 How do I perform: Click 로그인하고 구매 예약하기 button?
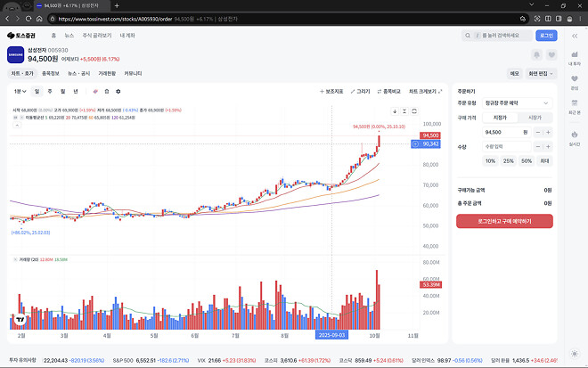(504, 220)
